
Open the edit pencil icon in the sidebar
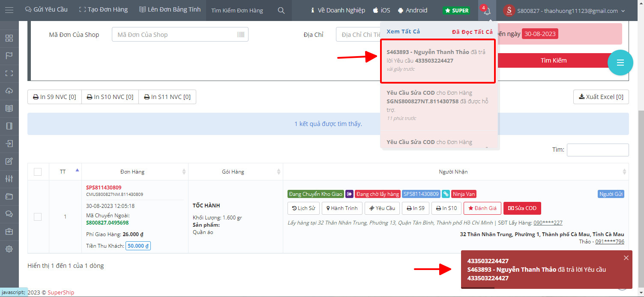pos(9,161)
